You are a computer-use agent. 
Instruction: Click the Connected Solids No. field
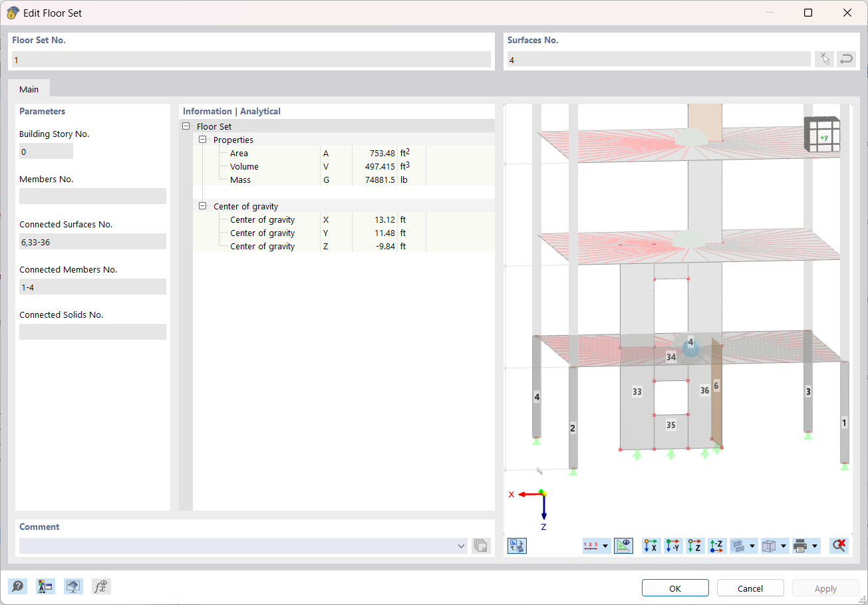(x=92, y=332)
